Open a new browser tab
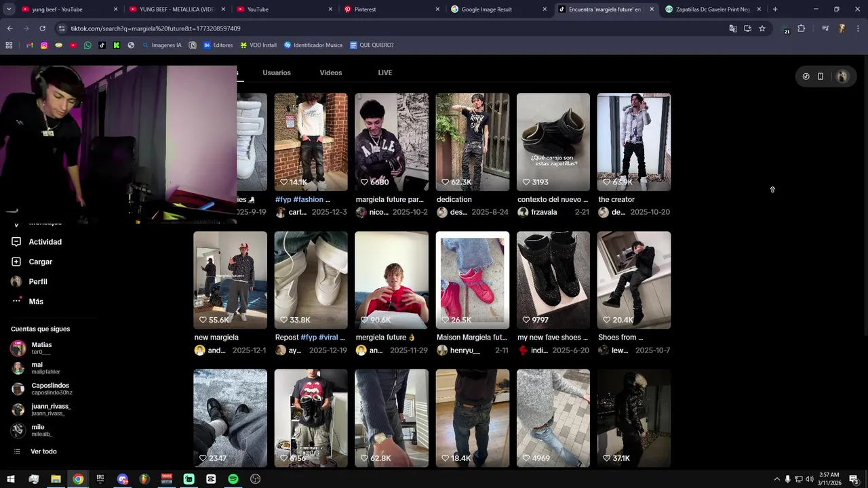This screenshot has height=488, width=868. 775,9
